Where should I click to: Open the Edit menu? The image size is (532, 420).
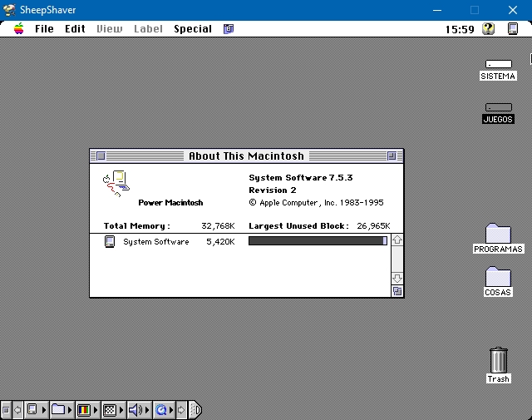[x=75, y=29]
